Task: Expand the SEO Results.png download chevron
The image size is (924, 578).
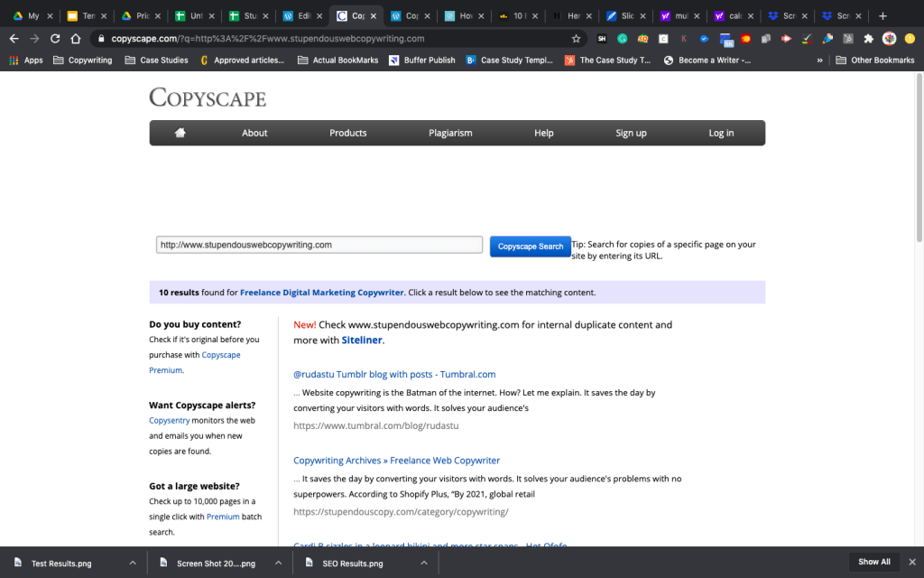Action: click(x=422, y=561)
